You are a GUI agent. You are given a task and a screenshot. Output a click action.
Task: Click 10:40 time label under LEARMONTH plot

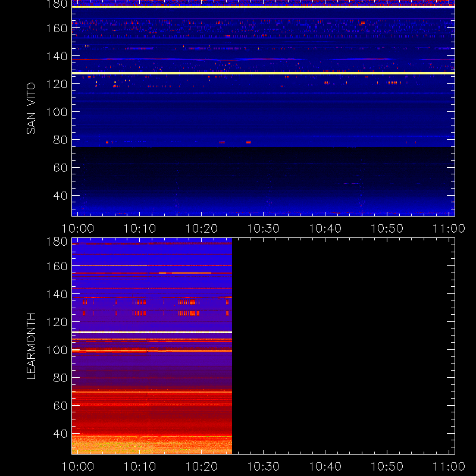(325, 466)
